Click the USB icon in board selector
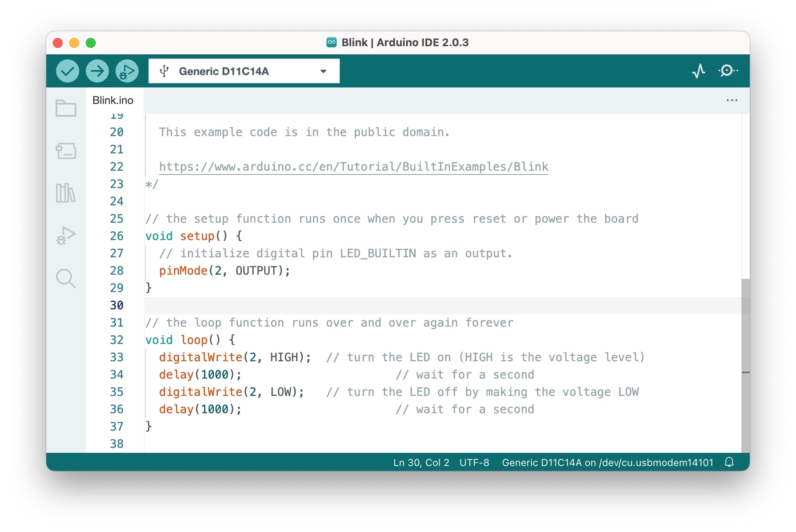This screenshot has width=796, height=532. (x=164, y=71)
